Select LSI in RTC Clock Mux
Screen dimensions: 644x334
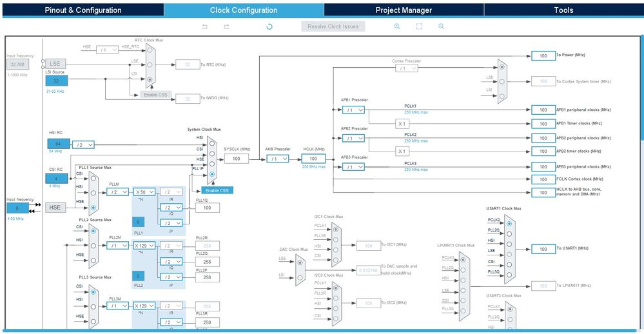[x=150, y=79]
